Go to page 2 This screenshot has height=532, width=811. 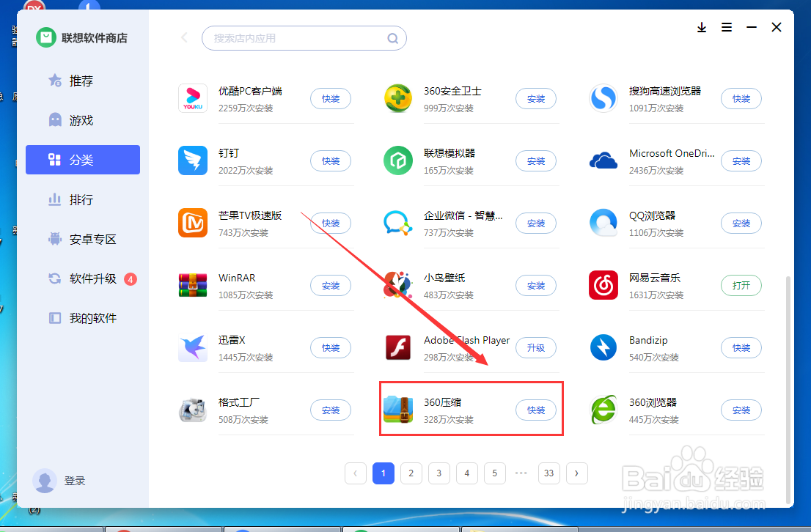coord(411,473)
